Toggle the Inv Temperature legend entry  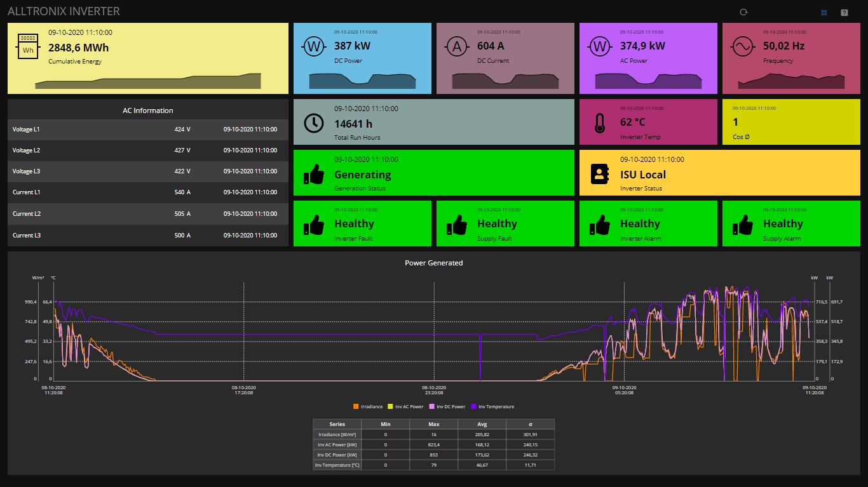pyautogui.click(x=492, y=406)
